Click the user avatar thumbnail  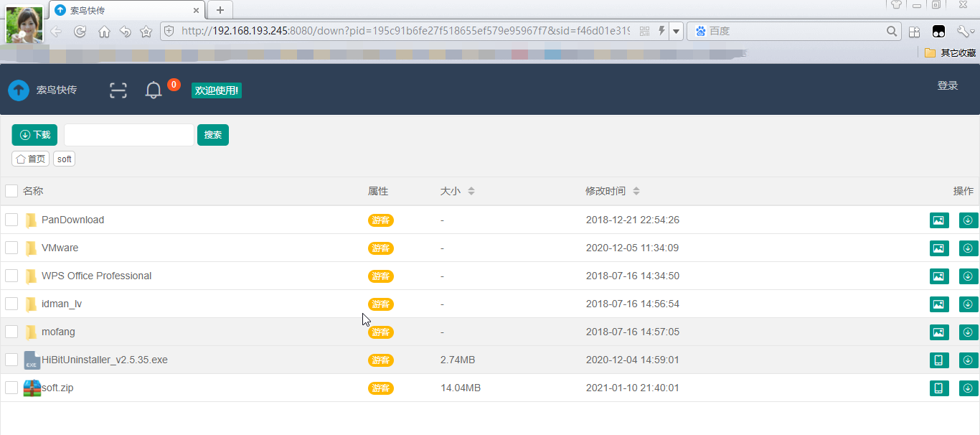24,25
